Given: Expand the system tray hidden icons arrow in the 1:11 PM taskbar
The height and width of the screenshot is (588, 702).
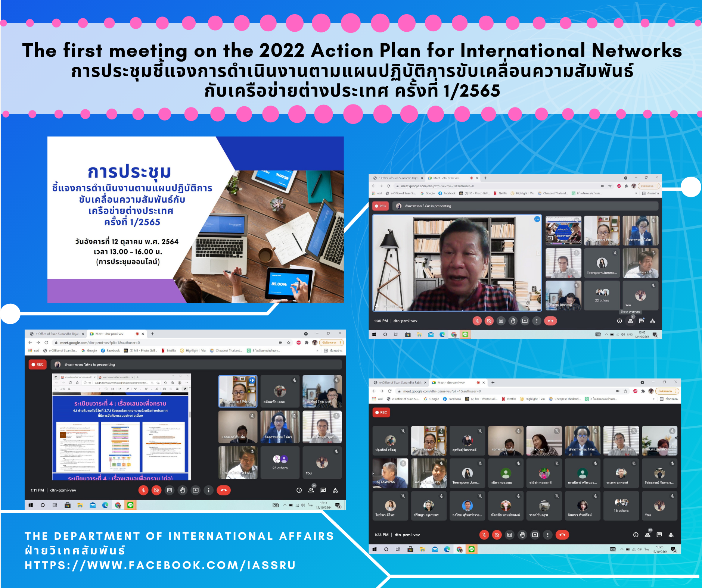Looking at the screenshot, I should [x=285, y=505].
